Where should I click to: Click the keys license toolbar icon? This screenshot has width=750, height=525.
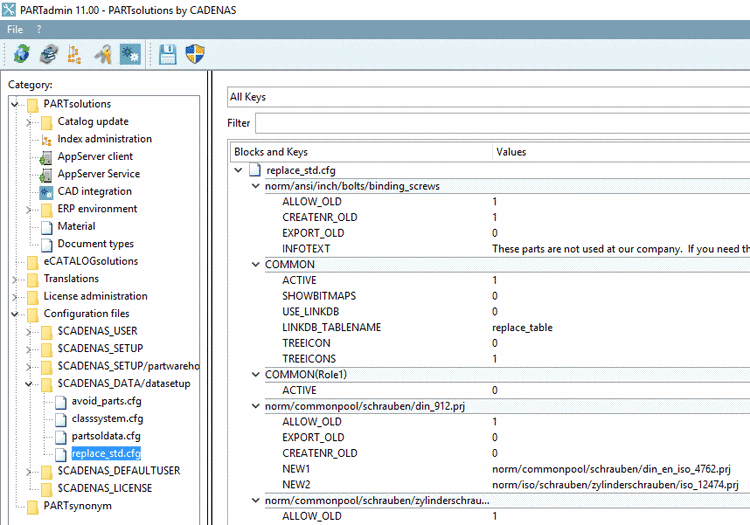[102, 55]
